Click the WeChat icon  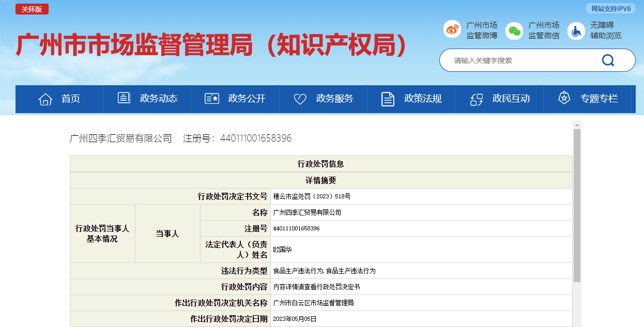click(514, 30)
